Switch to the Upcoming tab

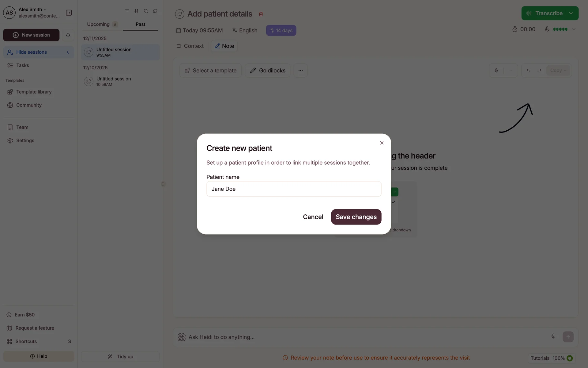(x=98, y=24)
